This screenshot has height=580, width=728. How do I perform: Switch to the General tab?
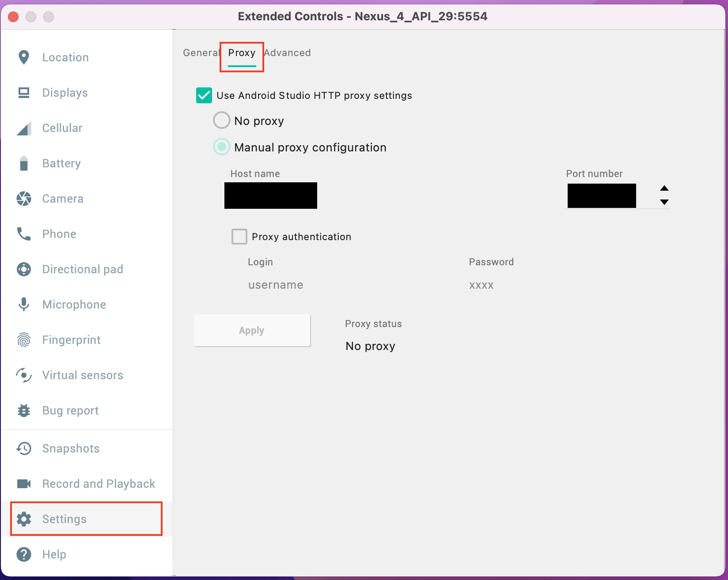(x=201, y=53)
